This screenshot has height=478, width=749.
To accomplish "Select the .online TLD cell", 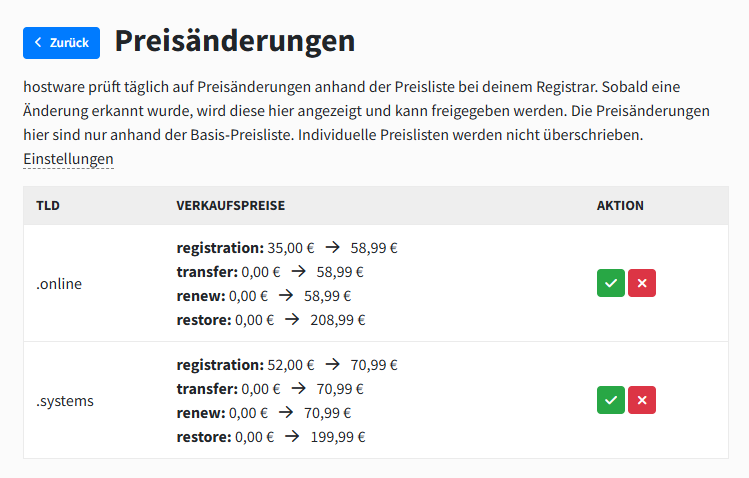I will click(x=59, y=284).
